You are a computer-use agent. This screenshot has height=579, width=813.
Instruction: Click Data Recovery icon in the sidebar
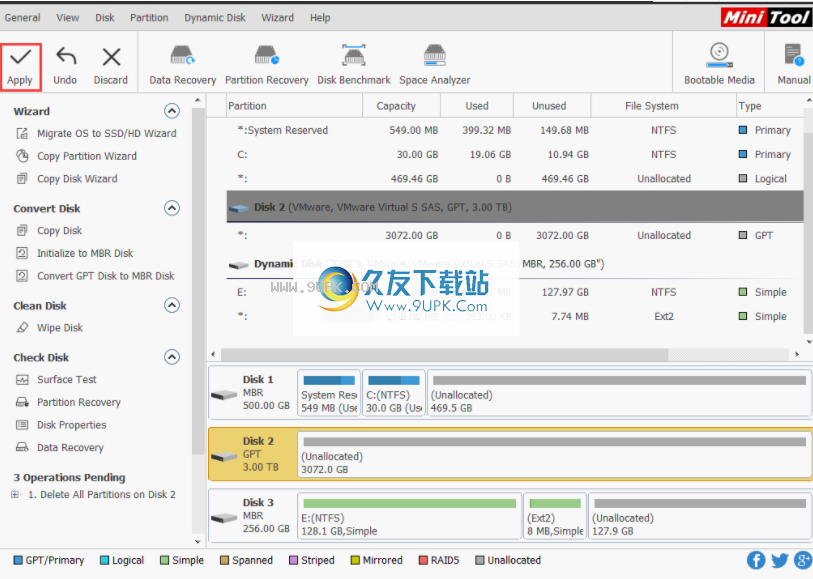[22, 447]
